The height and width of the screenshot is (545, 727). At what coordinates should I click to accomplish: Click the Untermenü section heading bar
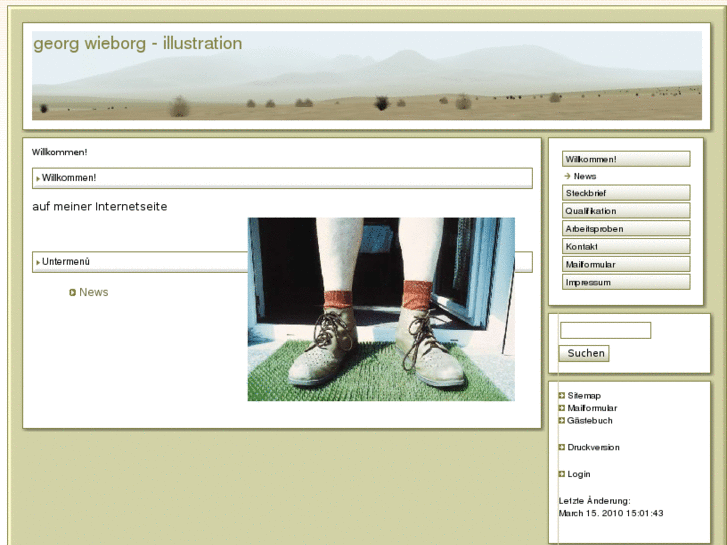point(140,262)
